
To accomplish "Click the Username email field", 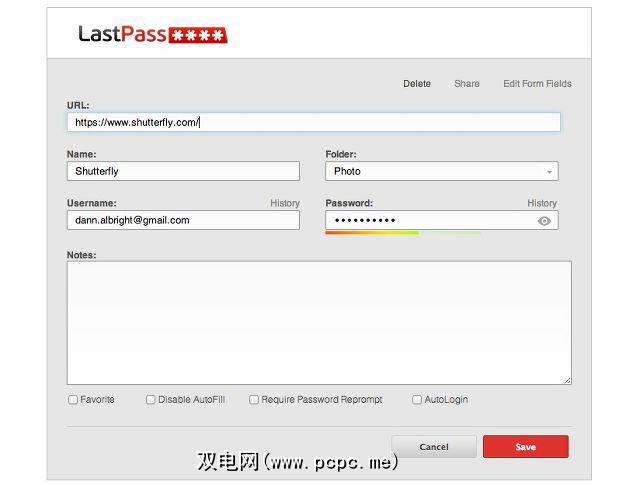I will pyautogui.click(x=183, y=220).
